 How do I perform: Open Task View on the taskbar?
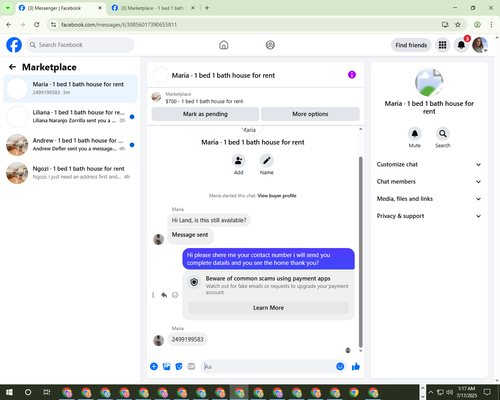pos(47,392)
